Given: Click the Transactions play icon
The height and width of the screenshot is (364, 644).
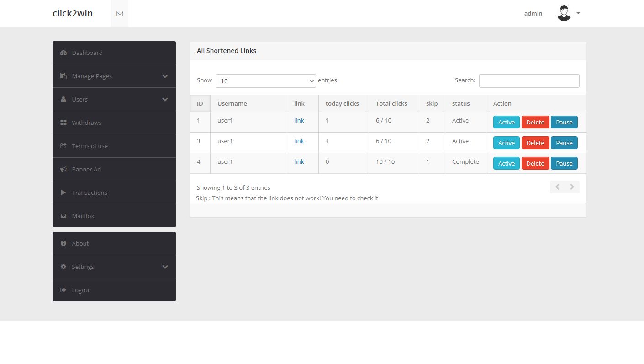Looking at the screenshot, I should click(x=63, y=193).
